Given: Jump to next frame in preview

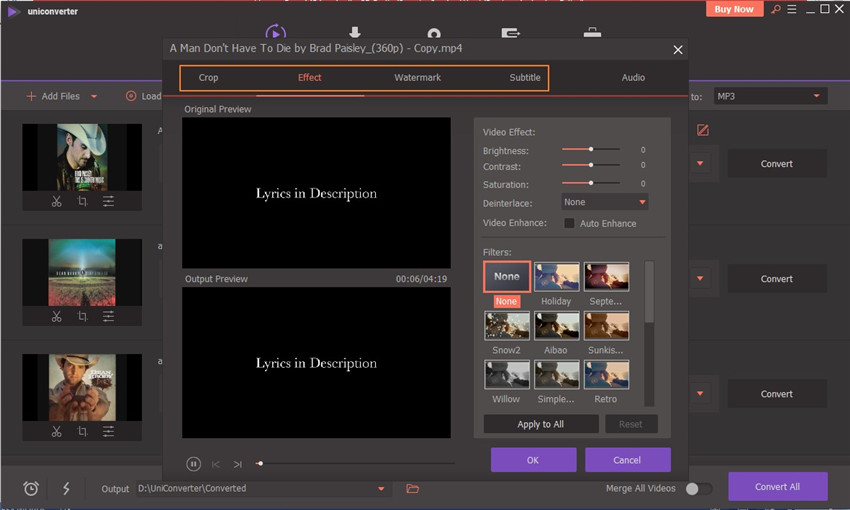Looking at the screenshot, I should (x=237, y=464).
